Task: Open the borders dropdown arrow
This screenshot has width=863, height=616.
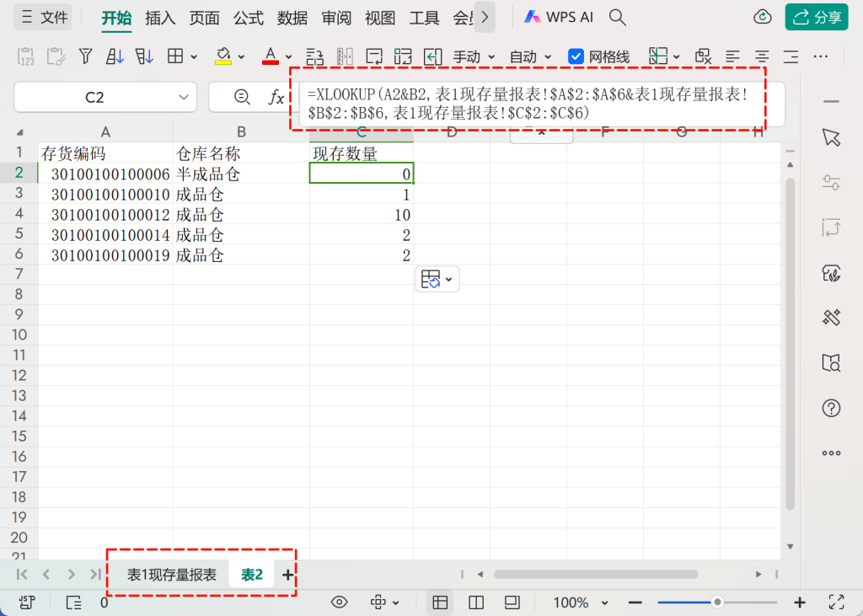Action: coord(194,56)
